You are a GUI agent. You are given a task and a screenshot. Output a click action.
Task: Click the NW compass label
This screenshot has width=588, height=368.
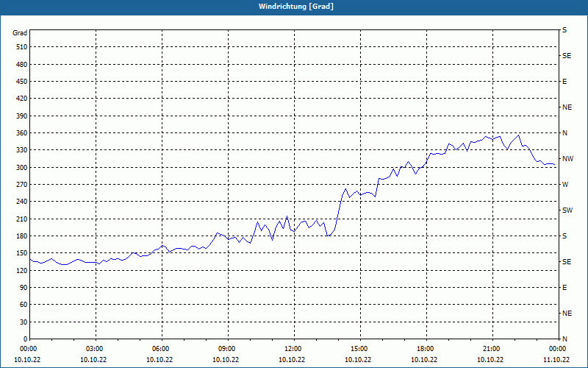click(567, 159)
